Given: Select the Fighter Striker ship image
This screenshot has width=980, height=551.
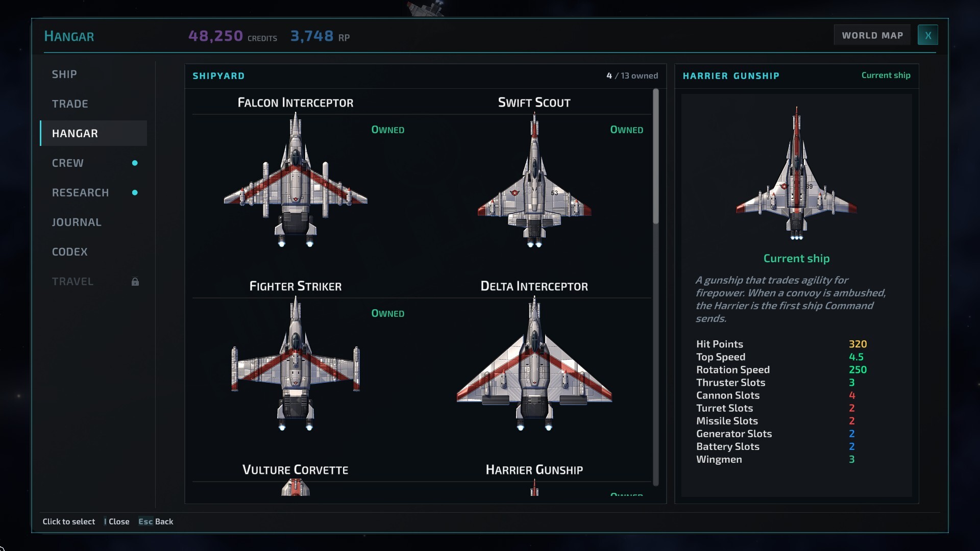Looking at the screenshot, I should [x=296, y=364].
